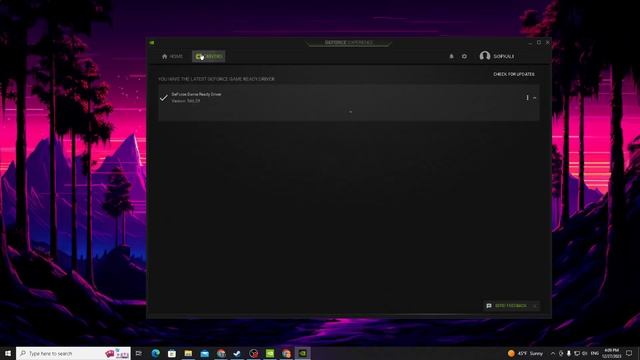Collapse the driver card with the chevron

(535, 98)
